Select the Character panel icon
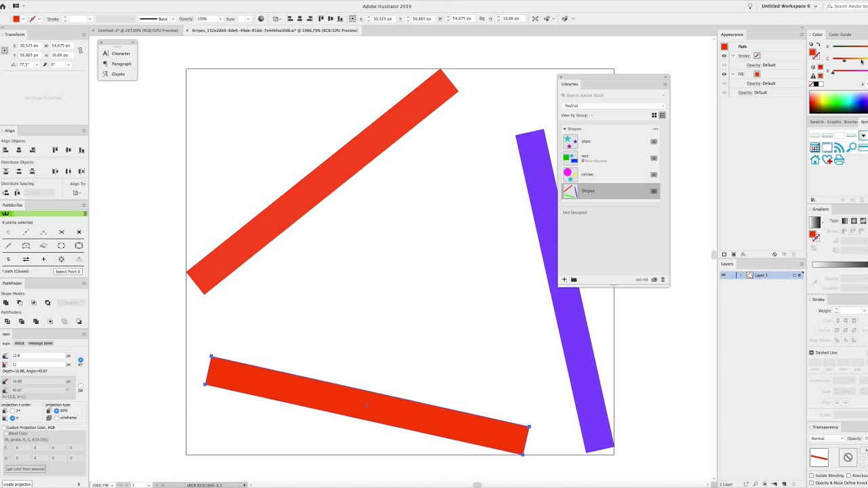 [x=105, y=54]
